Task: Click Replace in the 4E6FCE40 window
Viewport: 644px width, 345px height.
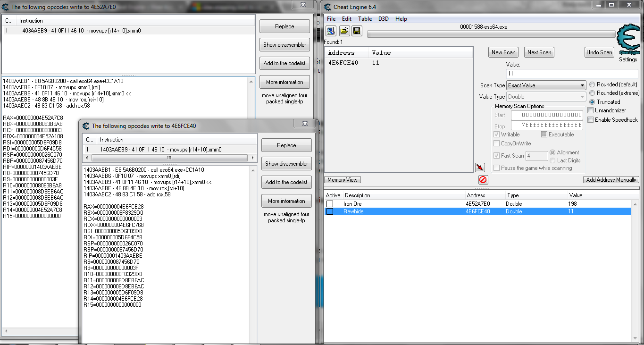Action: pos(286,145)
